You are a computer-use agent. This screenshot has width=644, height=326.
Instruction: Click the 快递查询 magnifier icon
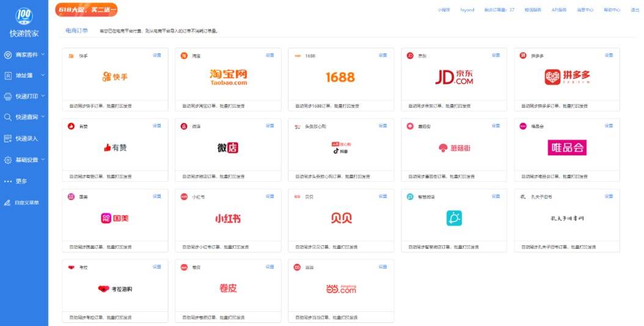coord(8,117)
